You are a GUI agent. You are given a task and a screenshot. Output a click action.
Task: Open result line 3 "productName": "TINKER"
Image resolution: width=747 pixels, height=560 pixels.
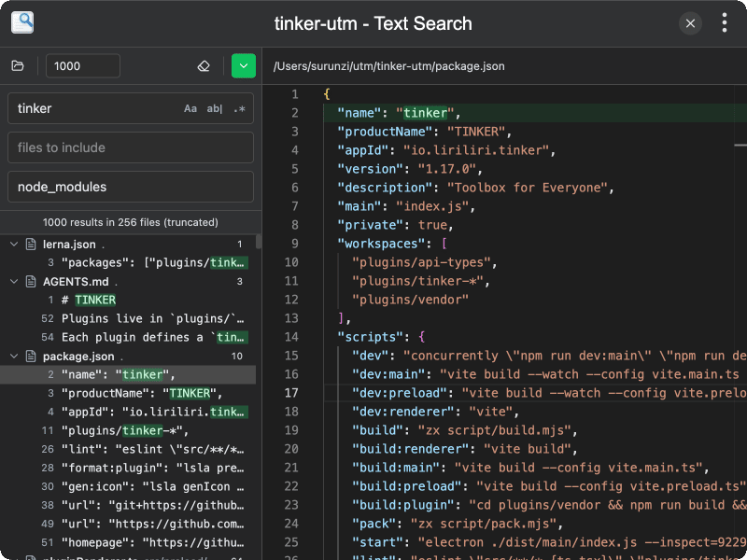tap(128, 393)
